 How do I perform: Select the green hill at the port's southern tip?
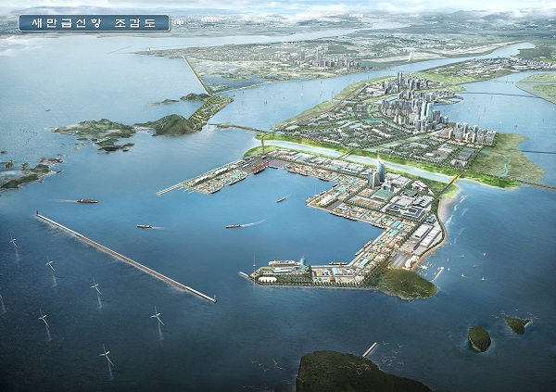[406, 283]
